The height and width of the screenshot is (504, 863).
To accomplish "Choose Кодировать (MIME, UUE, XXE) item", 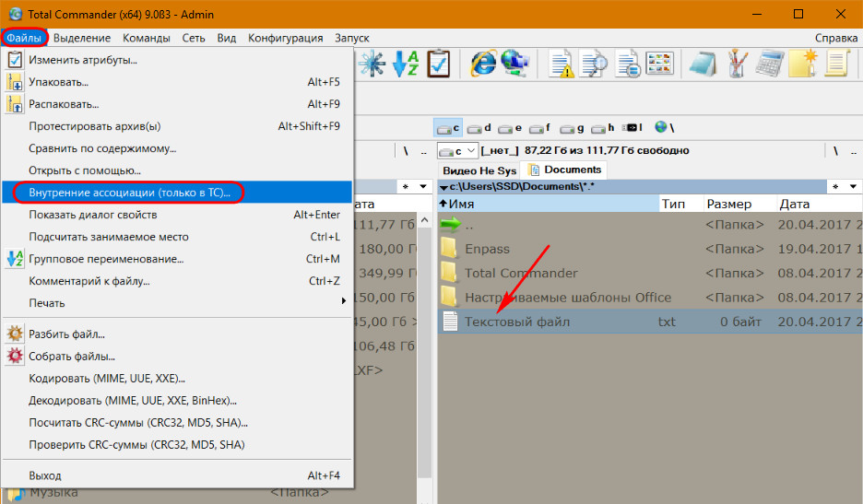I will point(177,378).
